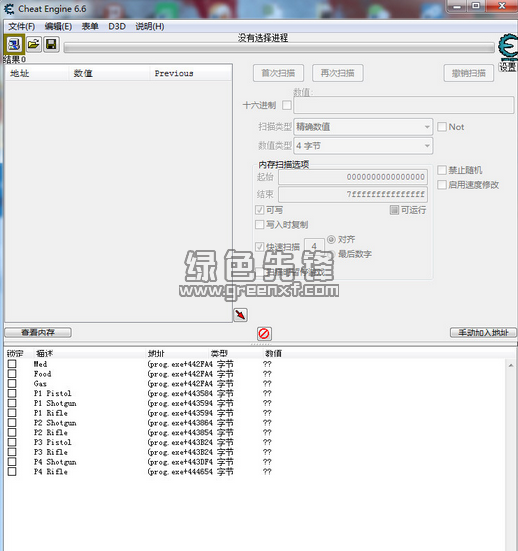Check the 禁止随机 option
This screenshot has height=551, width=518.
point(442,170)
